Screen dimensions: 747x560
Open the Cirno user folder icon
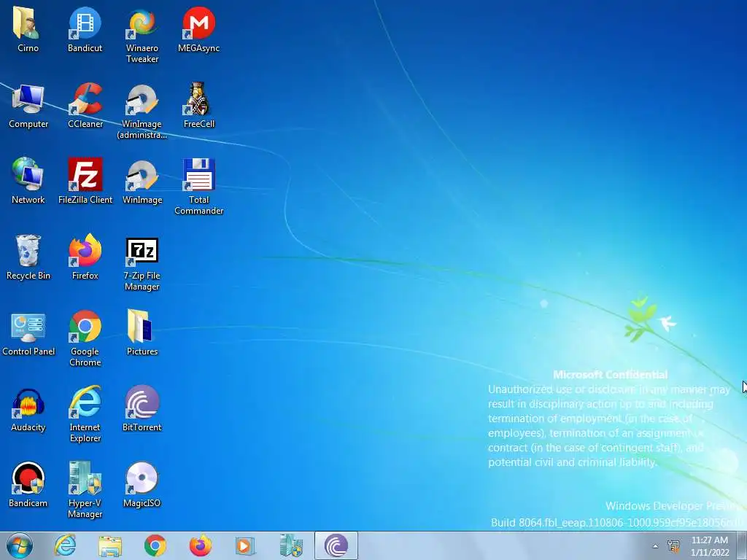[28, 29]
